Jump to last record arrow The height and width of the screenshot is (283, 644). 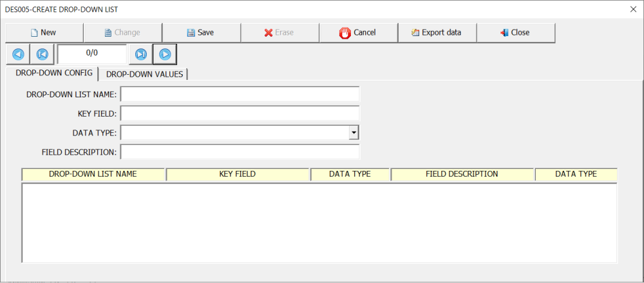pos(141,54)
